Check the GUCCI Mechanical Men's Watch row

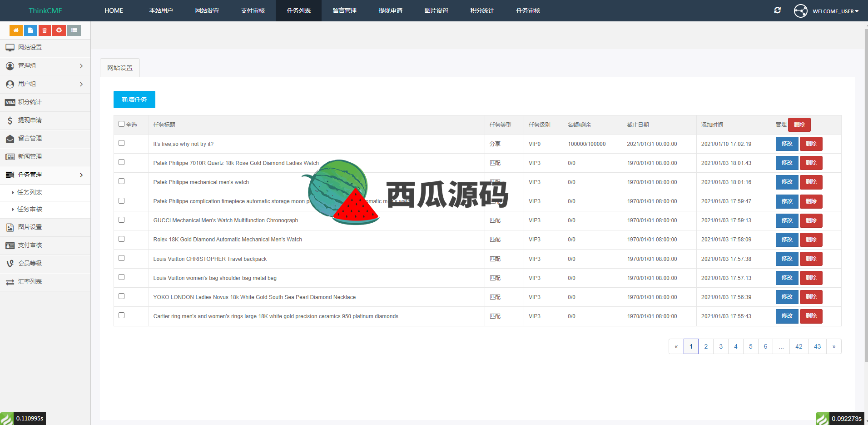(x=121, y=220)
